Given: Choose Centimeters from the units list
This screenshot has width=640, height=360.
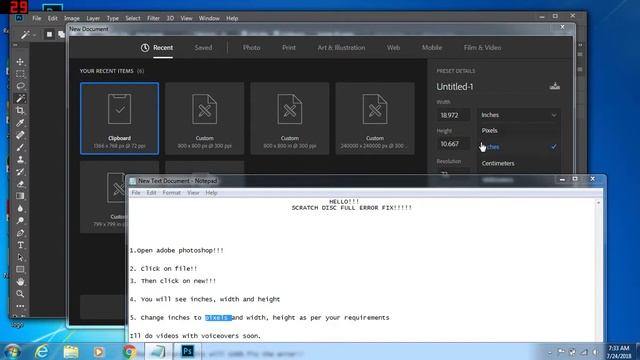Looking at the screenshot, I should click(519, 163).
